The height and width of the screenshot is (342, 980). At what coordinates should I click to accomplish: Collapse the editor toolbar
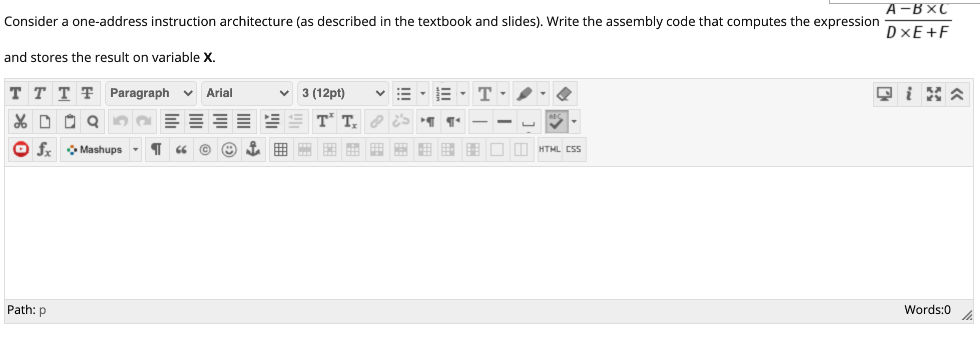(x=957, y=93)
